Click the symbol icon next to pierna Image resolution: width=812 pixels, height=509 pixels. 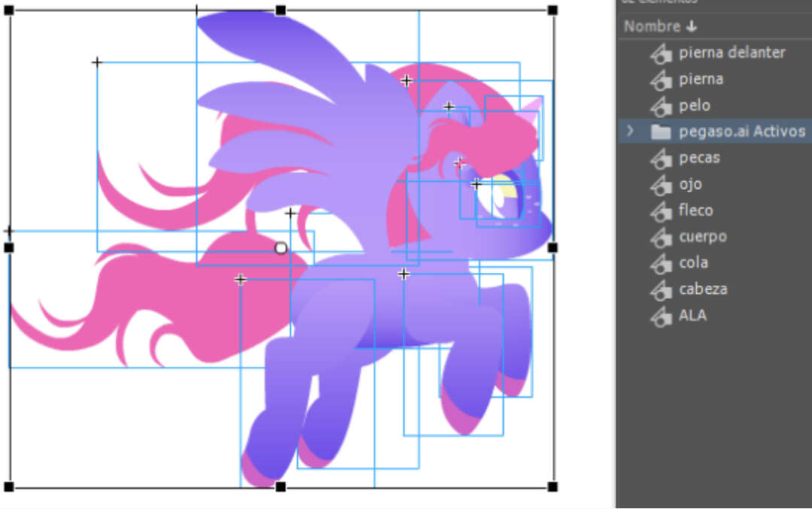[x=661, y=80]
